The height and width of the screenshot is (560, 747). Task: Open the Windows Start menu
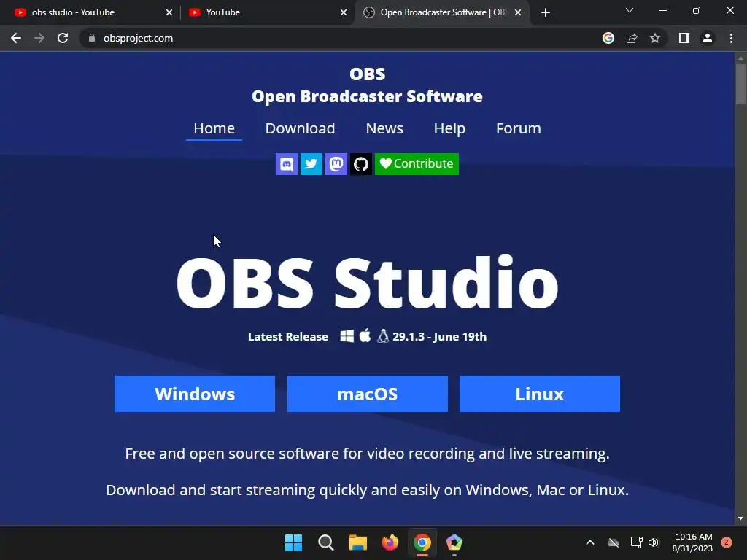tap(293, 542)
